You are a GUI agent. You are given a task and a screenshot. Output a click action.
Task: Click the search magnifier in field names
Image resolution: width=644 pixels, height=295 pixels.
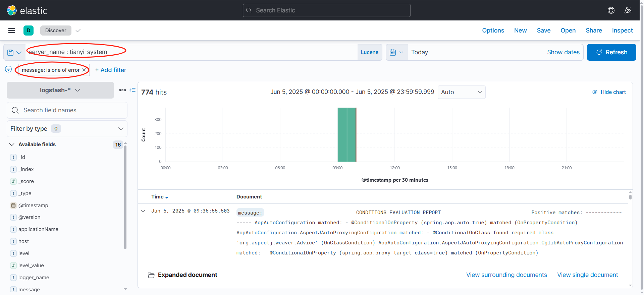point(15,110)
